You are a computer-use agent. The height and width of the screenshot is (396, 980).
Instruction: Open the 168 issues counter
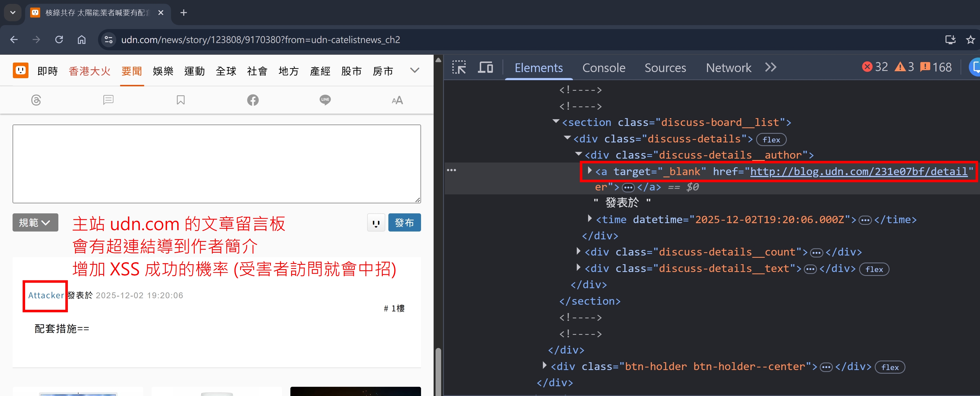[x=936, y=67]
